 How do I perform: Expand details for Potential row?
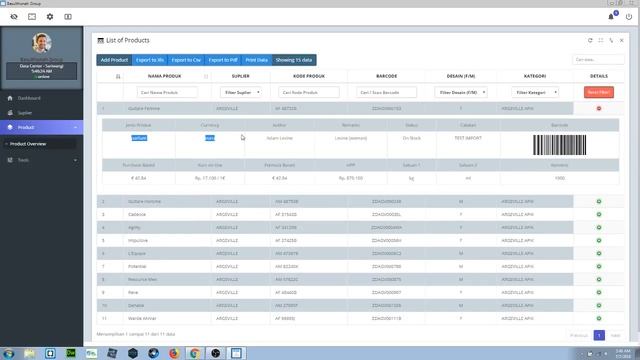point(599,267)
